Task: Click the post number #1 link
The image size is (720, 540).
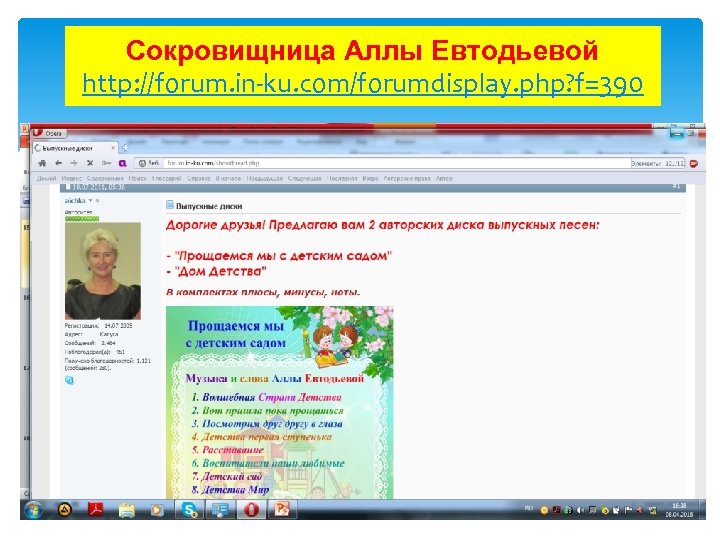Action: click(676, 186)
